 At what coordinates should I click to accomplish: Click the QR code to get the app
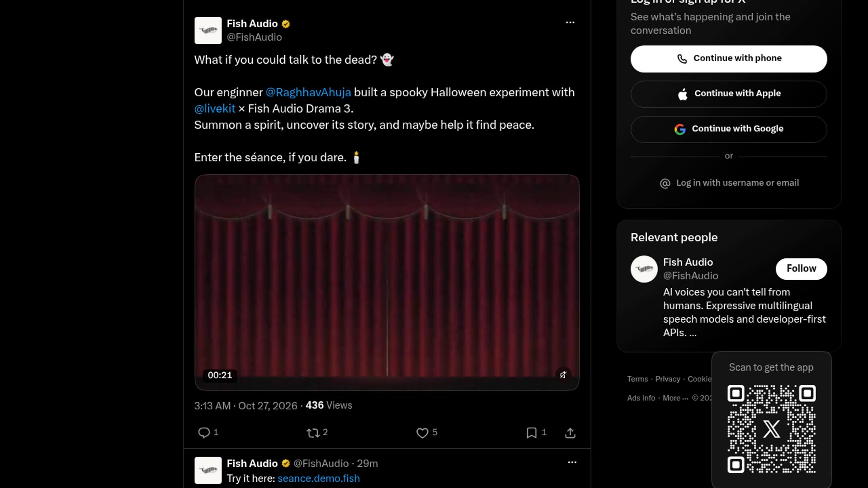771,429
